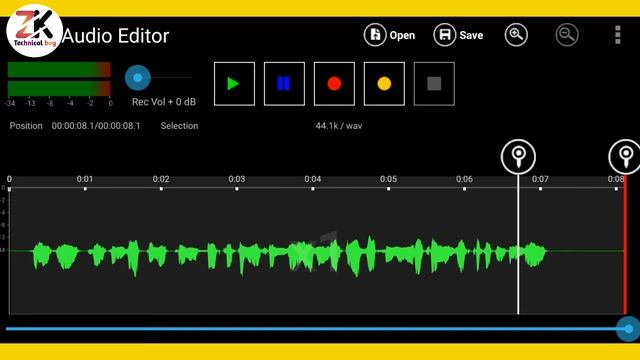Screen dimensions: 640x360
Task: Click the Rec Vol + 0 dB label
Action: 164,102
